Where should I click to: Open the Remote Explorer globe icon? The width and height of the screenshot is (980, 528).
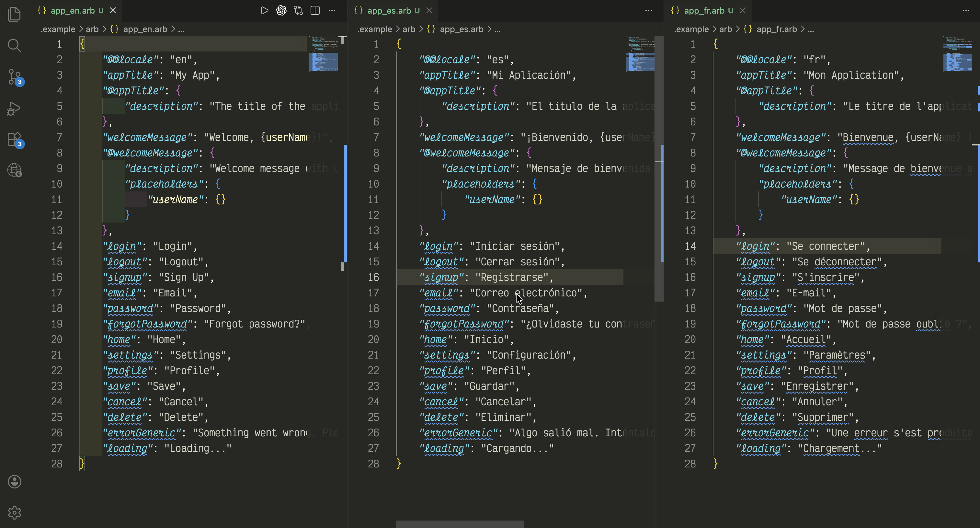point(15,170)
